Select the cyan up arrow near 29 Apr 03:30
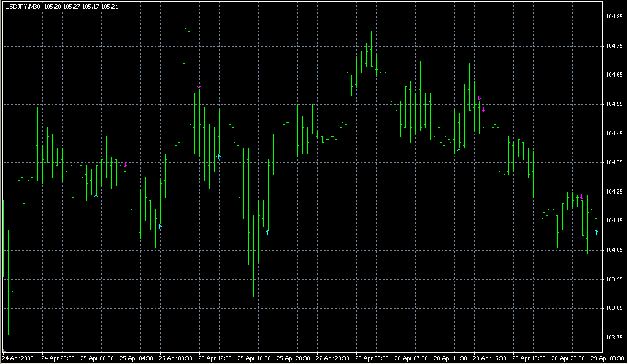 point(596,232)
